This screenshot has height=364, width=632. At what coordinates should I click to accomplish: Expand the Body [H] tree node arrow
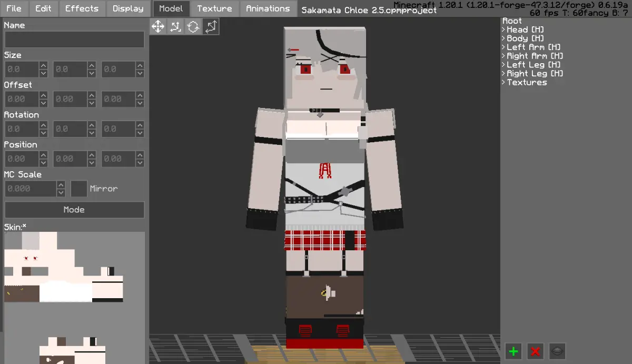point(503,38)
